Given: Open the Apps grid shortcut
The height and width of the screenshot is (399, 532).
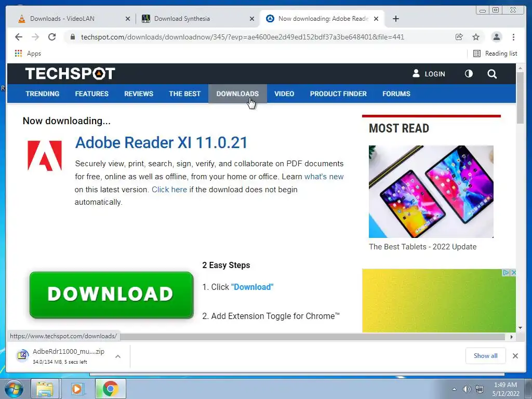Looking at the screenshot, I should pyautogui.click(x=28, y=54).
